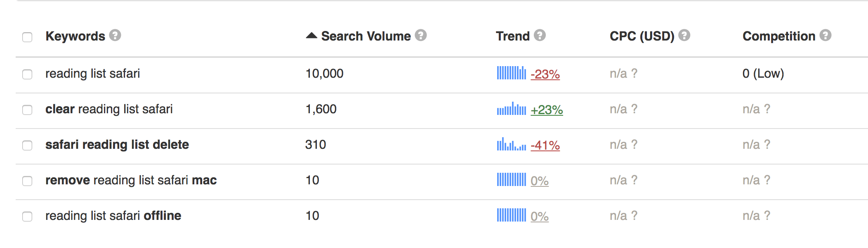868x248 pixels.
Task: Click keyword 'reading list safari offline'
Action: point(113,216)
